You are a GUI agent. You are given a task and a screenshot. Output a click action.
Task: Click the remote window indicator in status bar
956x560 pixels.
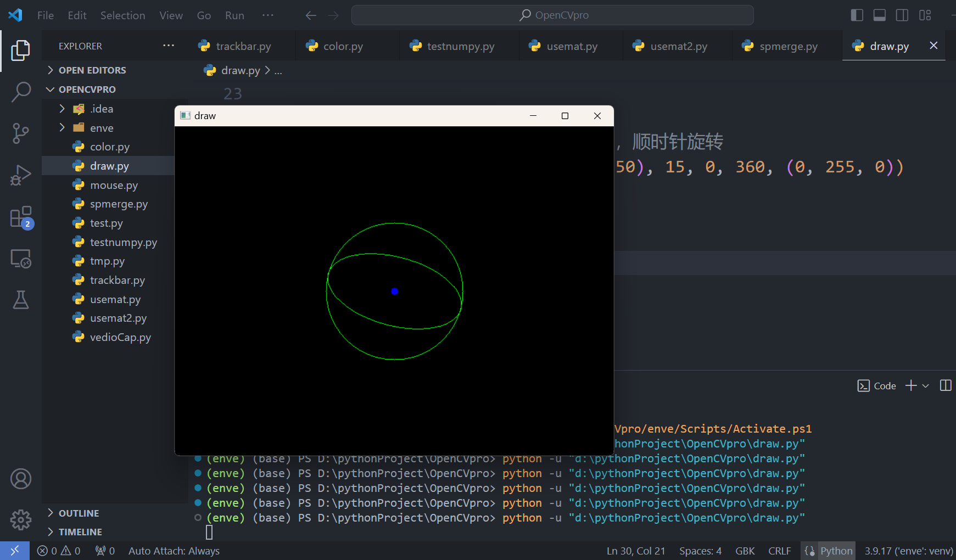15,551
